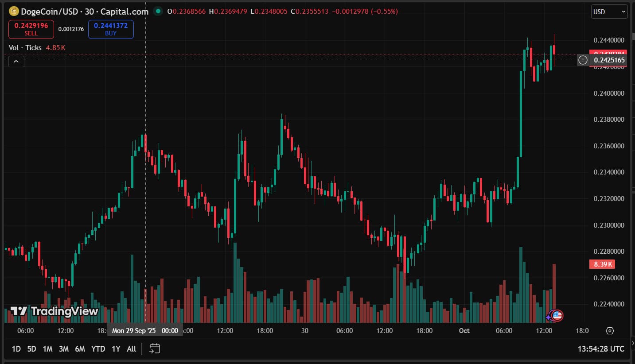Open the go-to-date calendar icon
Screen dimensions: 635x364
(x=154, y=349)
